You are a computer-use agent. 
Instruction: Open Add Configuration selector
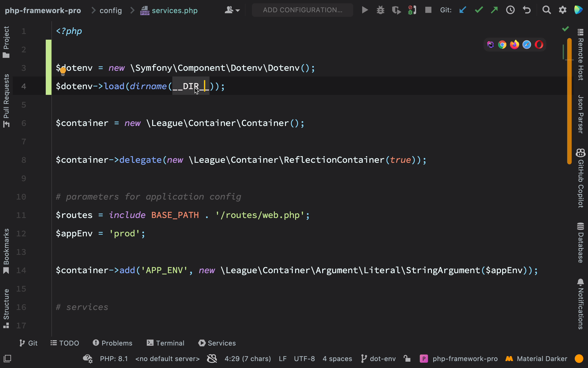303,10
